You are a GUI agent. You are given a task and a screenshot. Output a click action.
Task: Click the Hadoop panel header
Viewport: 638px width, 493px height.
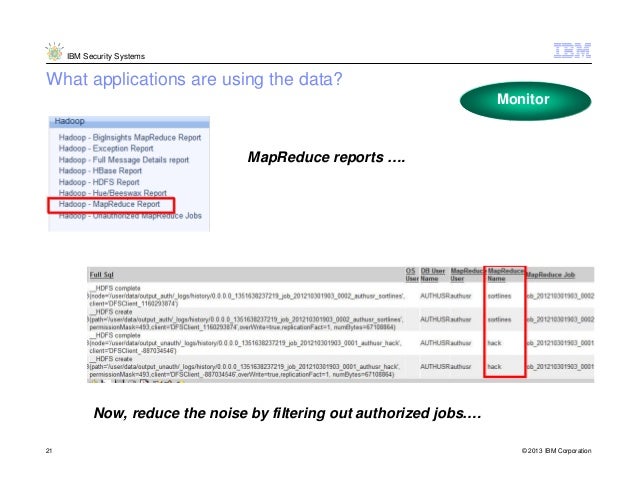tap(129, 121)
